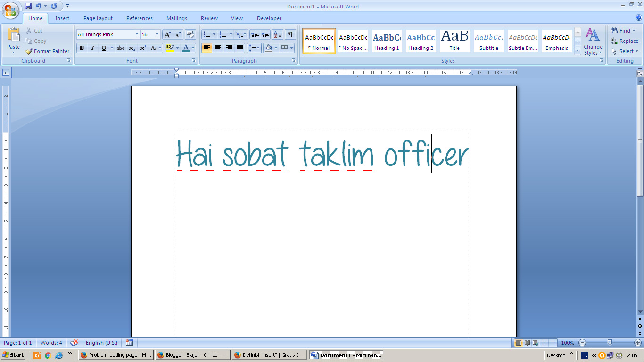Toggle Italic formatting

pyautogui.click(x=92, y=48)
